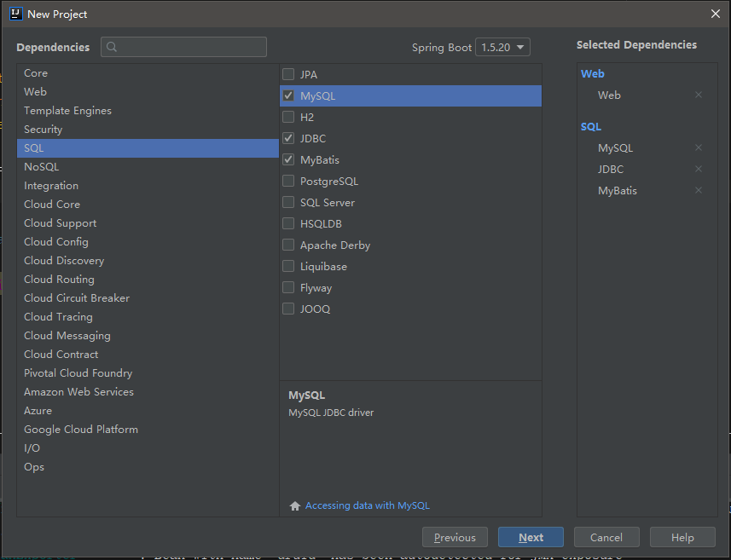Open Pivotal Cloud Foundry category
Image resolution: width=731 pixels, height=560 pixels.
[148, 373]
